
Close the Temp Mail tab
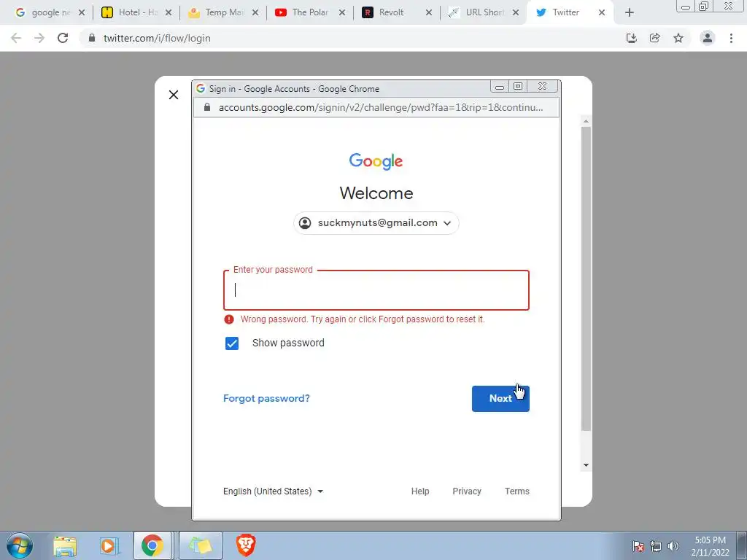(255, 13)
